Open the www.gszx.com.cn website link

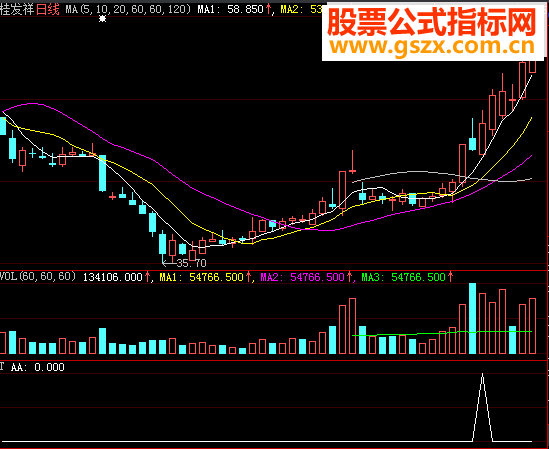click(x=432, y=46)
